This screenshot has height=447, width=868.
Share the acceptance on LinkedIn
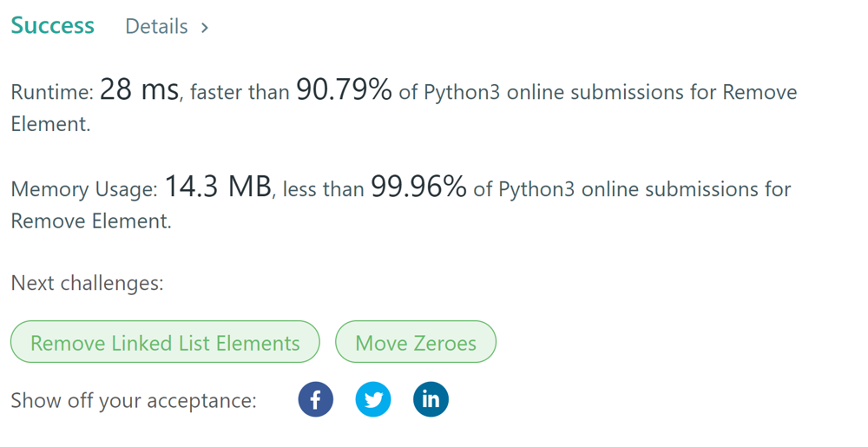[x=431, y=399]
